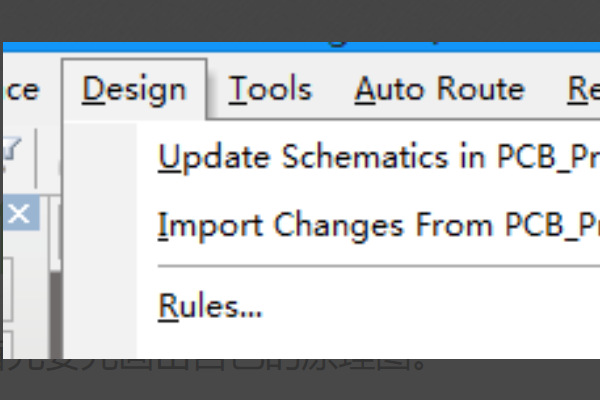This screenshot has height=400, width=600.
Task: Open the Design menu
Action: [x=134, y=90]
